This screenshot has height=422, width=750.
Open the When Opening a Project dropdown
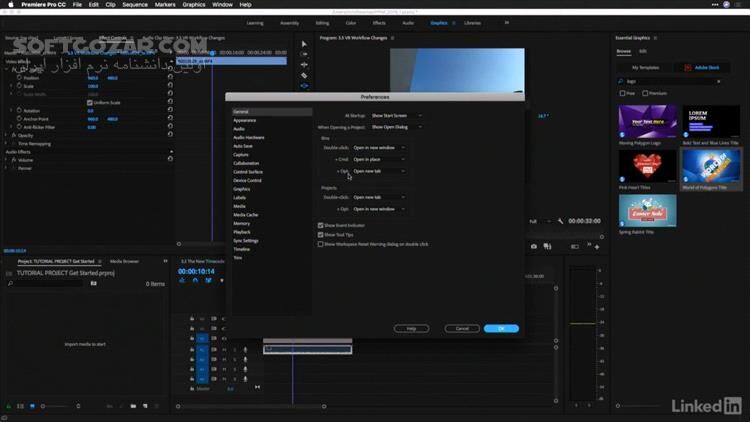(x=397, y=127)
